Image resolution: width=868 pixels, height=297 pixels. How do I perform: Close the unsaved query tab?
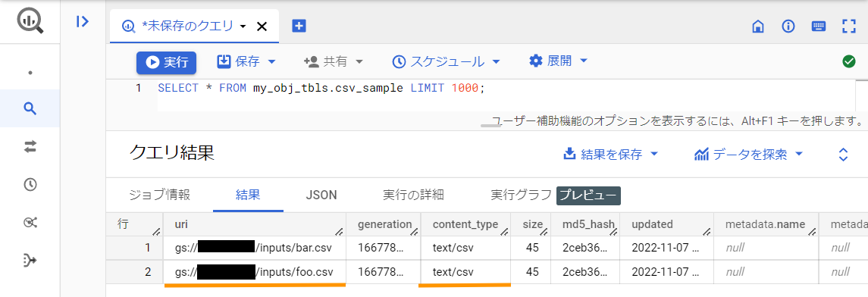coord(262,27)
